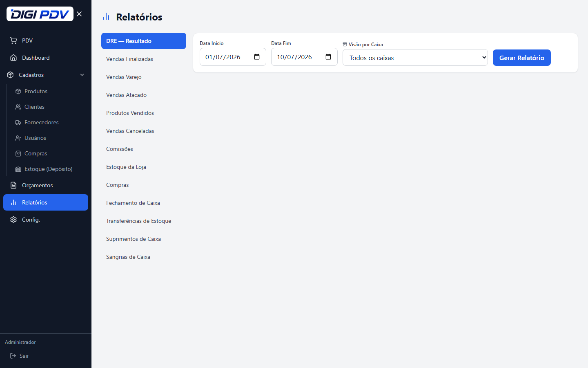Click the Sair logout icon
Image resolution: width=588 pixels, height=368 pixels.
[13, 356]
